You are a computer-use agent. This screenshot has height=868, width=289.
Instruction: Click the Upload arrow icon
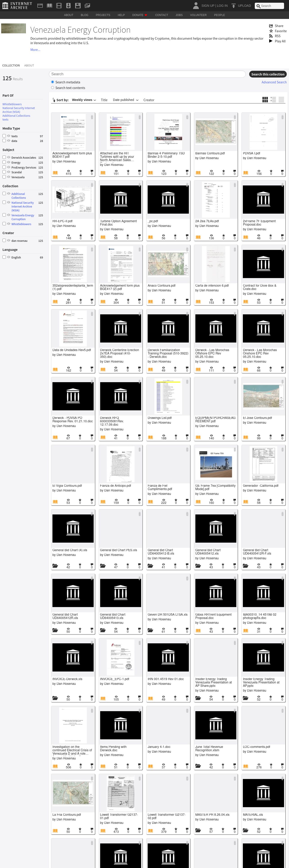(233, 6)
